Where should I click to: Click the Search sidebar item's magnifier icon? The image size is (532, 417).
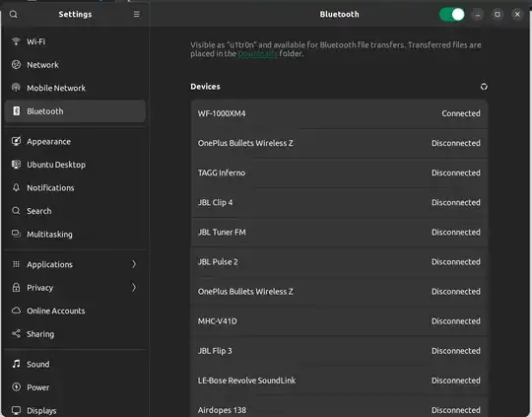(16, 211)
